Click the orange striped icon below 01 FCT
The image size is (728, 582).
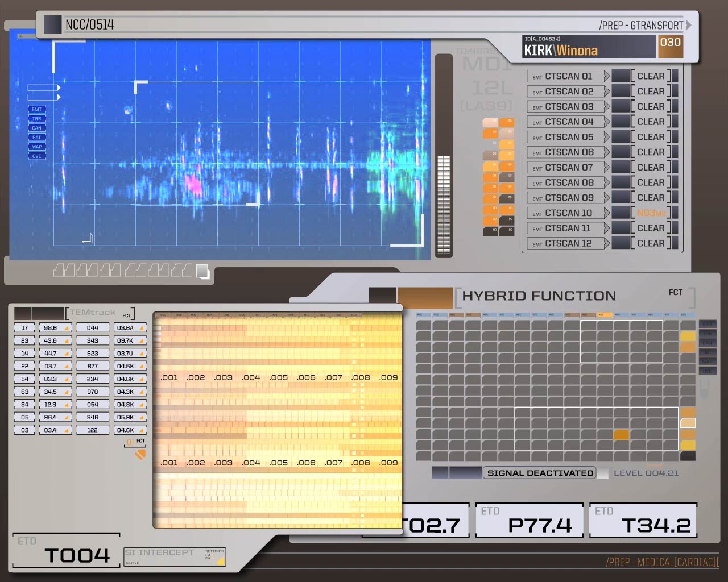(140, 454)
